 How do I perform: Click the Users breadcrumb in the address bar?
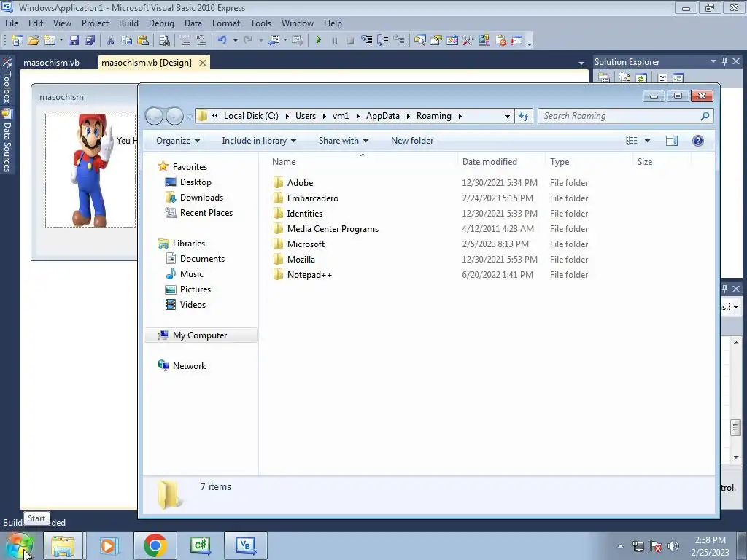(x=306, y=116)
